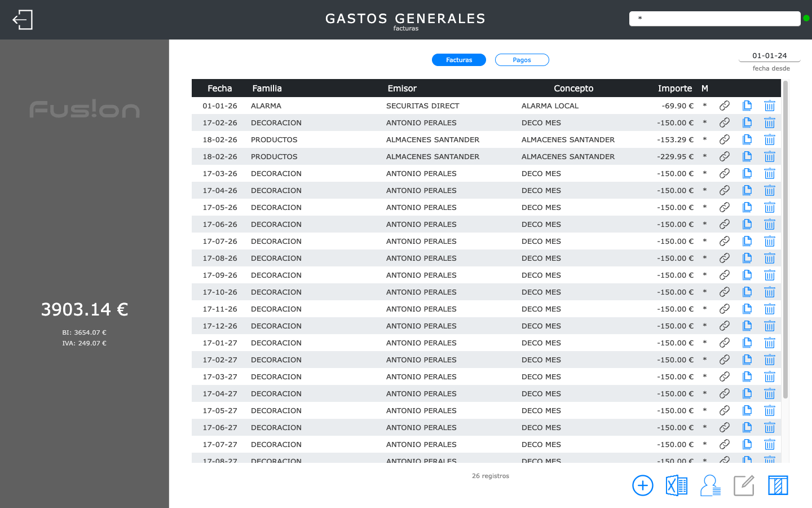Open document icon on -153.29 € row
Viewport: 812px width, 508px height.
(747, 139)
